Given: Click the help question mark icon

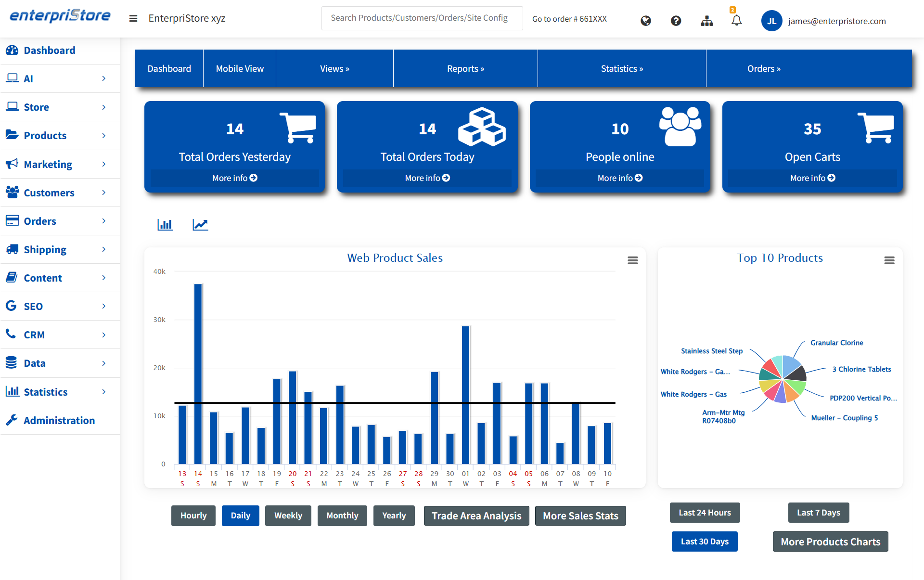Looking at the screenshot, I should point(676,21).
